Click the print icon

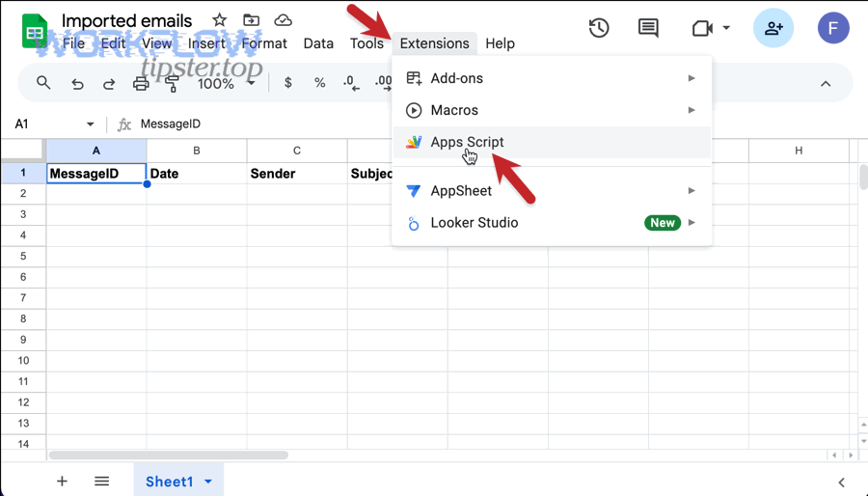(x=141, y=84)
